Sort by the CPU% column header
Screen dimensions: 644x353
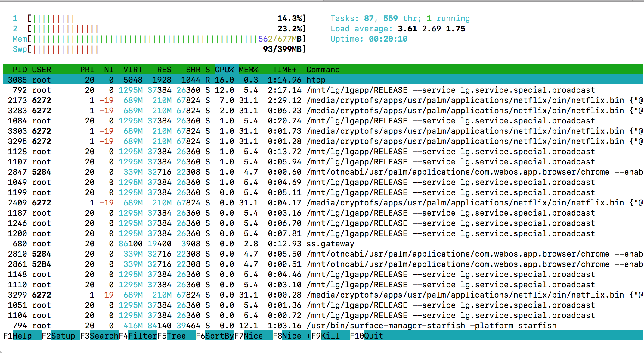[x=224, y=70]
